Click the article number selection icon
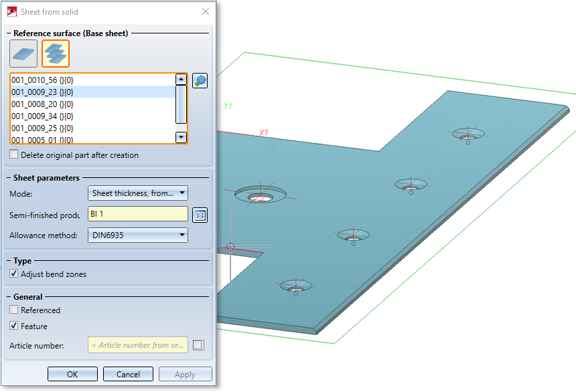Image resolution: width=576 pixels, height=392 pixels. (198, 345)
